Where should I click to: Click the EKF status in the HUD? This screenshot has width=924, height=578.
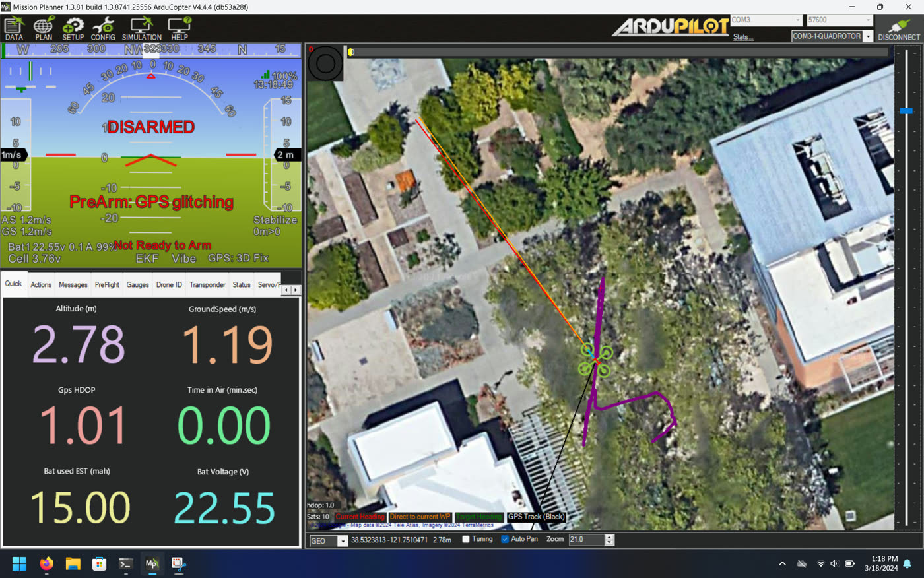(147, 259)
